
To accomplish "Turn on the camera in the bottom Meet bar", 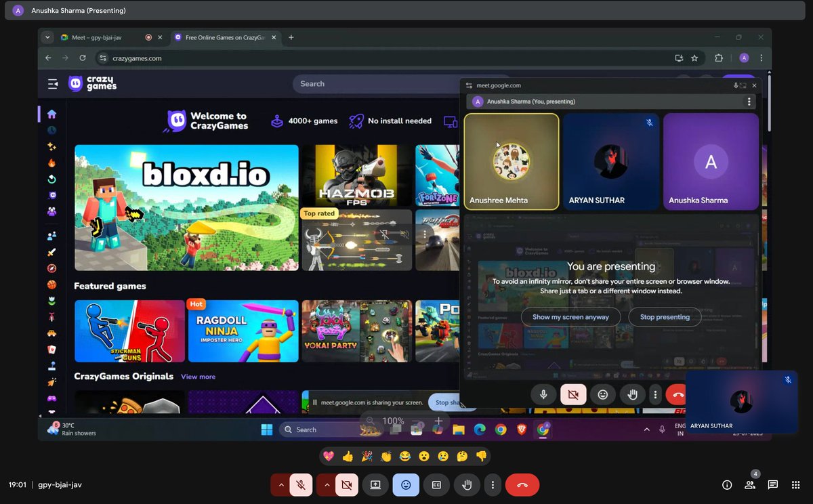I will (x=347, y=485).
